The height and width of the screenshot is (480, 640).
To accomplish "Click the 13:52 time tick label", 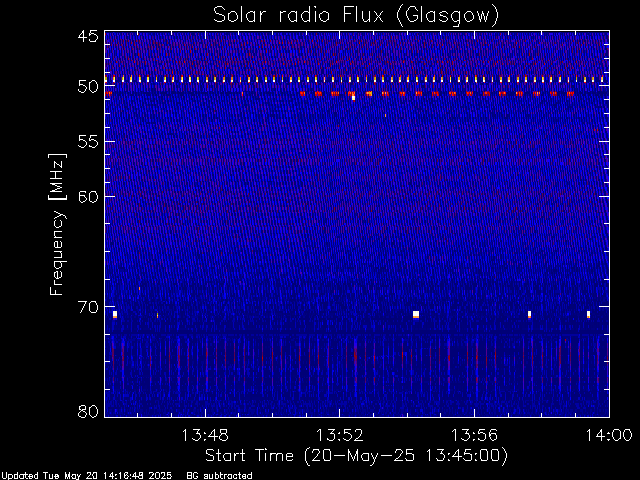I will 340,435.
